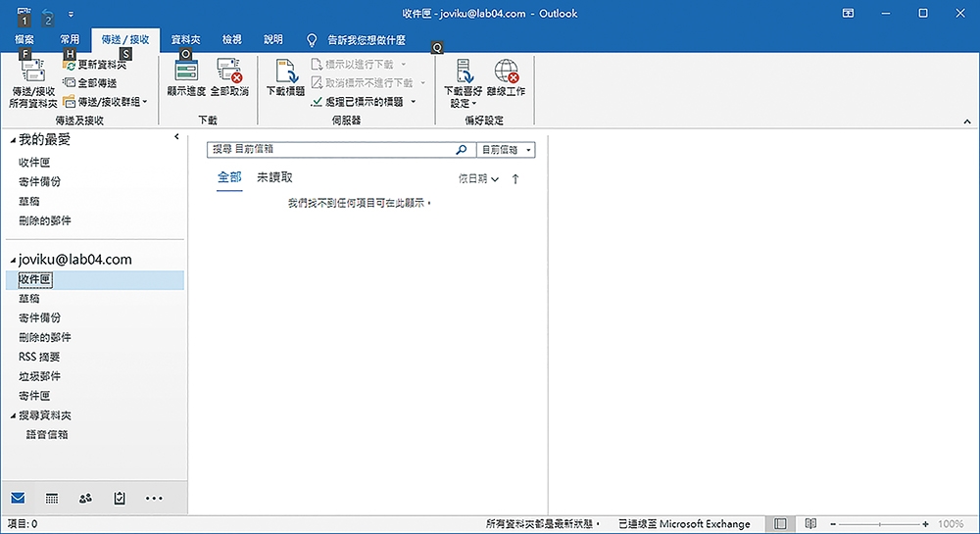Screen dimensions: 980x534
Task: Click 標示以進行下載 option
Action: point(359,65)
